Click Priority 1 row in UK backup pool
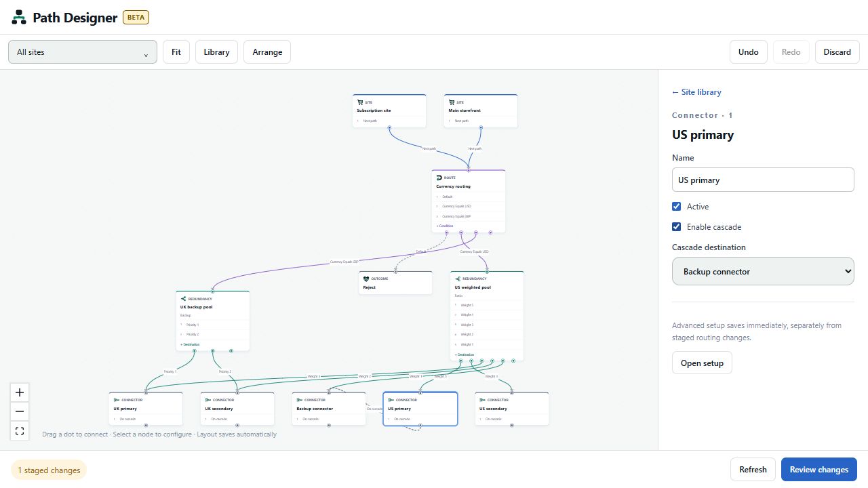 coord(213,325)
